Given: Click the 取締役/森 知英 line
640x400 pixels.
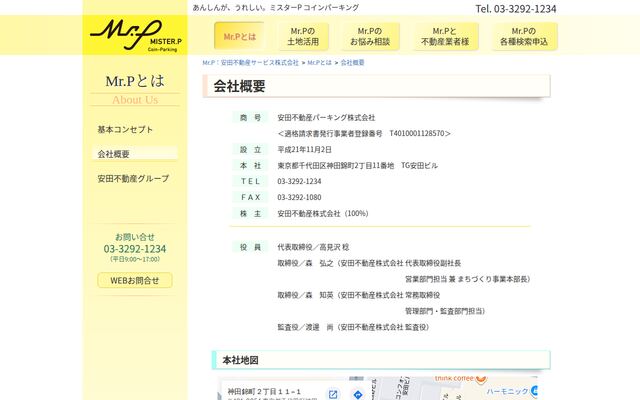Looking at the screenshot, I should [x=359, y=295].
